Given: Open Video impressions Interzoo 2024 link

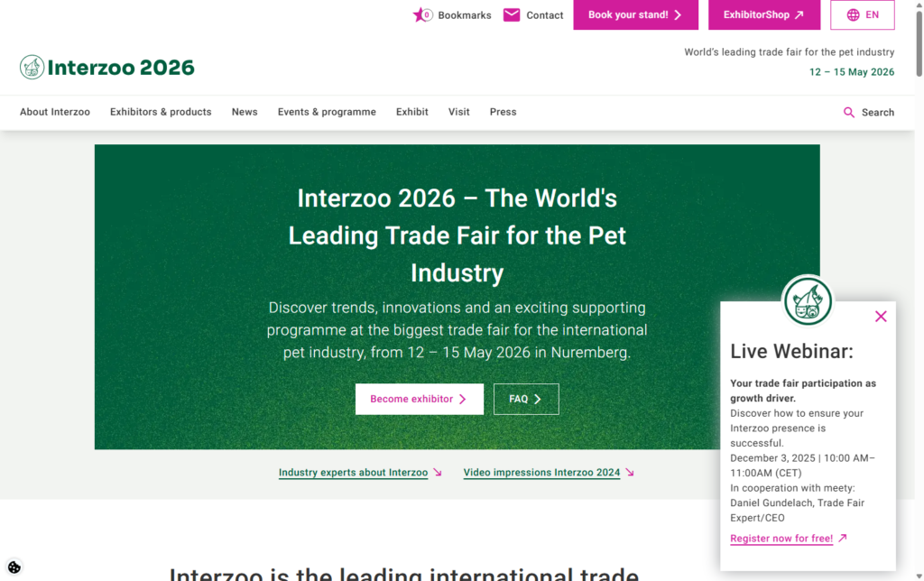Looking at the screenshot, I should coord(541,473).
